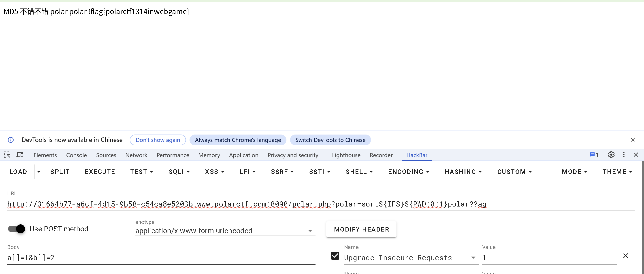644x274 pixels.
Task: Click the Switch DevTools to Chinese button
Action: [x=330, y=140]
